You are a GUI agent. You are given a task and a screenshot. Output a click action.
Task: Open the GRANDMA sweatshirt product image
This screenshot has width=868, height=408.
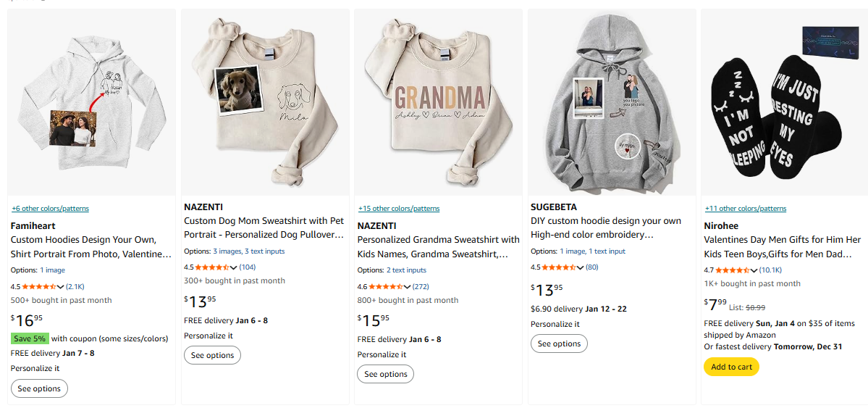438,102
